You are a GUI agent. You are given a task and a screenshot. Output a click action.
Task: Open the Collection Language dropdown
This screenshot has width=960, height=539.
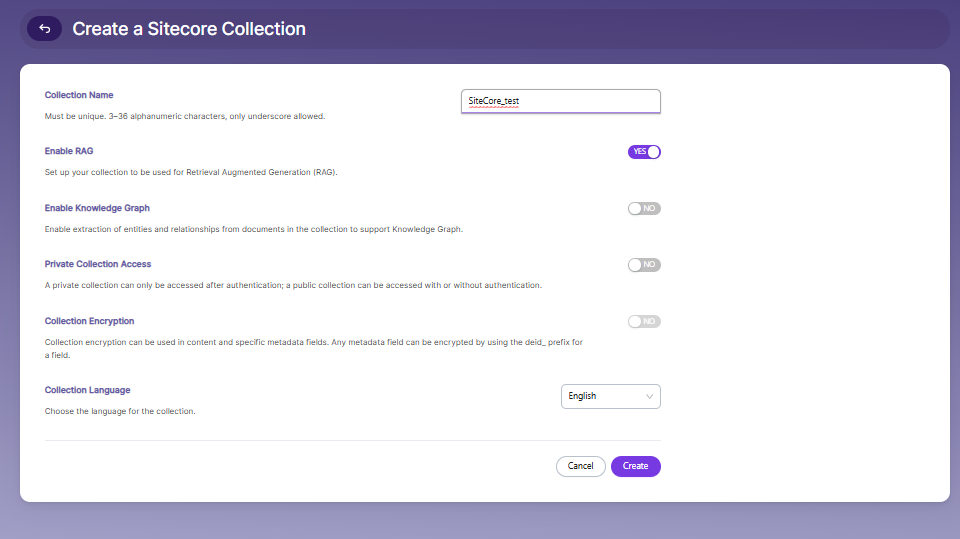[610, 396]
